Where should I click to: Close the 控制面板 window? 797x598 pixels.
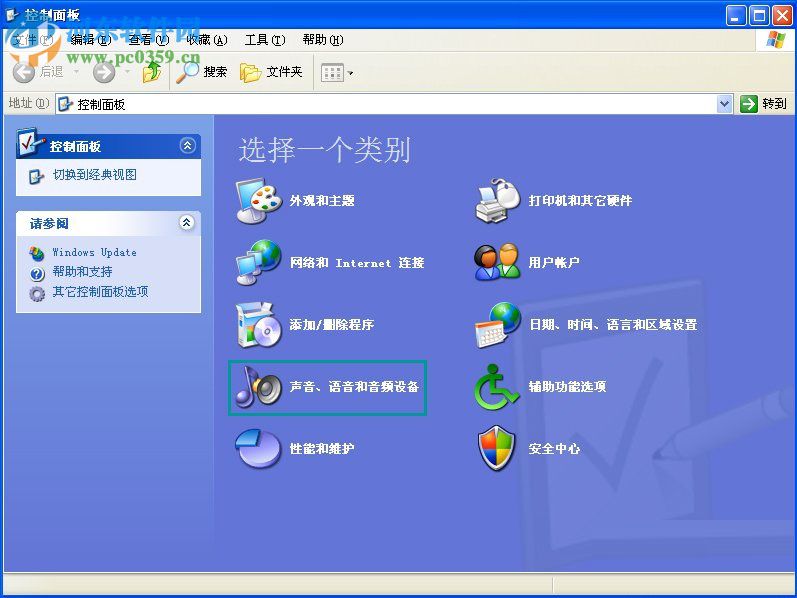coord(782,16)
